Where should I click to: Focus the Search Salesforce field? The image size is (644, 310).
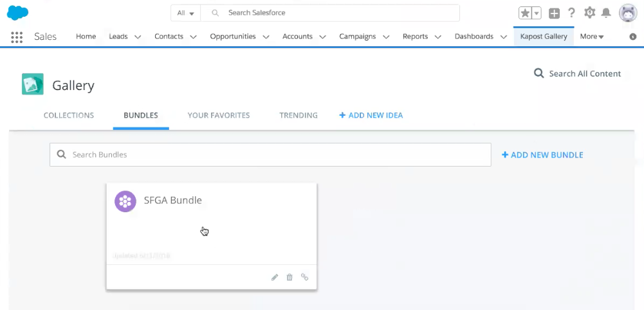coord(330,13)
